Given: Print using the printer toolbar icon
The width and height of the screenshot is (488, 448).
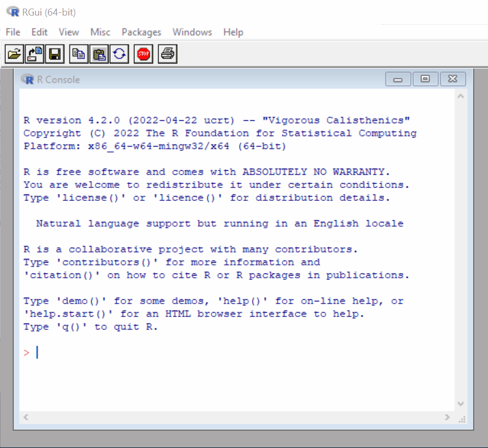Looking at the screenshot, I should [x=168, y=54].
